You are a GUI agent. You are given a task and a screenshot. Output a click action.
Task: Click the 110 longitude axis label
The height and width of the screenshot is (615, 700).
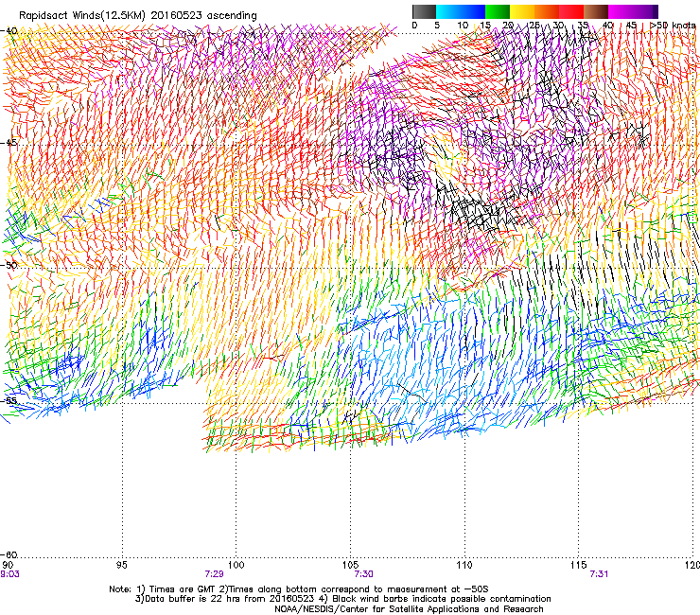[464, 566]
